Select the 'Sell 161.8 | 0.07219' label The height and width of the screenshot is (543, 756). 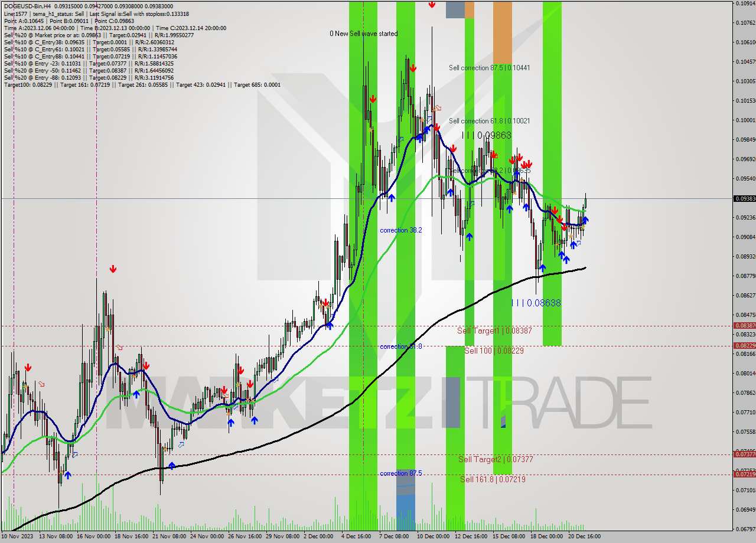coord(493,479)
